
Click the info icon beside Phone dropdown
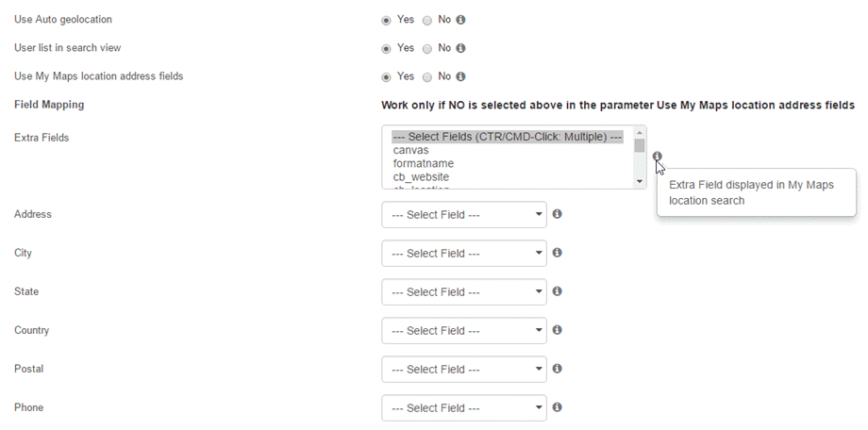[x=558, y=407]
